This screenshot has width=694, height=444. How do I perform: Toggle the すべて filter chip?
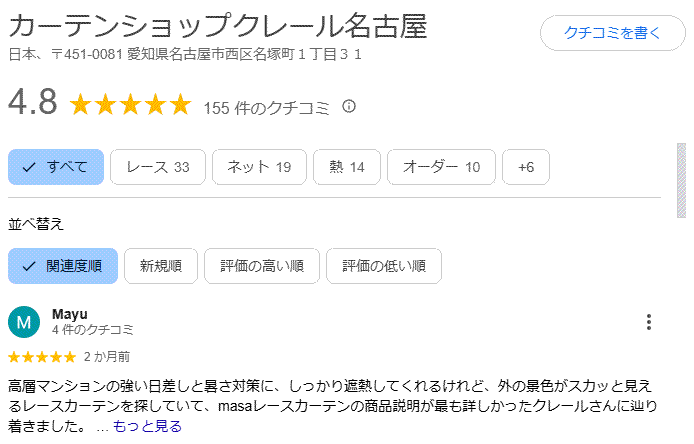click(x=56, y=167)
